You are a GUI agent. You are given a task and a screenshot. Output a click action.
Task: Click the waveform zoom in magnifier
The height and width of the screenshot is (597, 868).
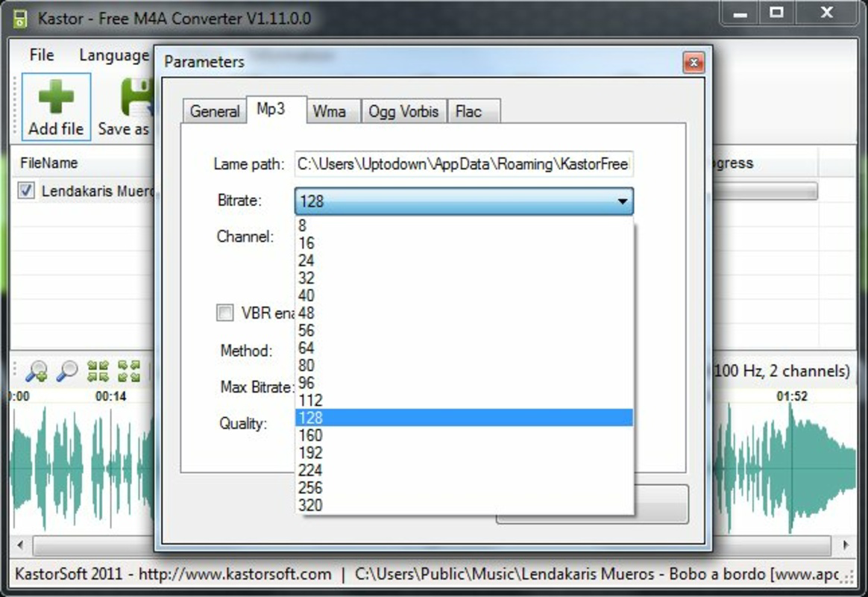click(x=37, y=371)
